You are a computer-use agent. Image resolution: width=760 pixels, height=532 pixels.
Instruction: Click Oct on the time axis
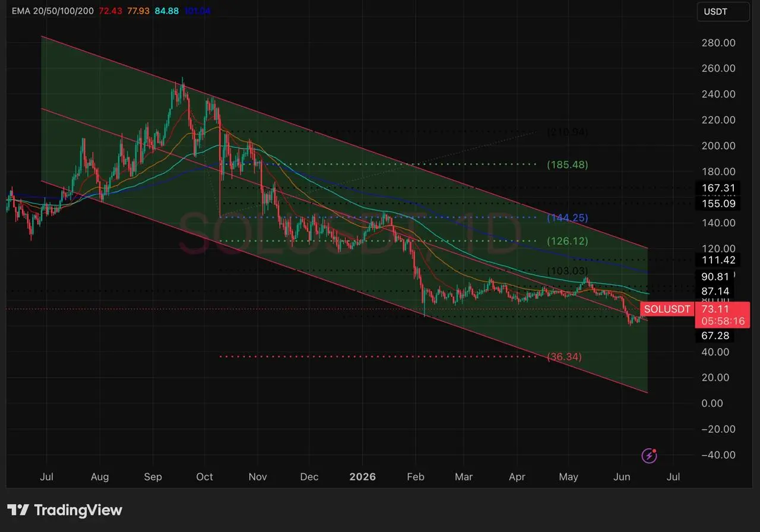[x=205, y=477]
